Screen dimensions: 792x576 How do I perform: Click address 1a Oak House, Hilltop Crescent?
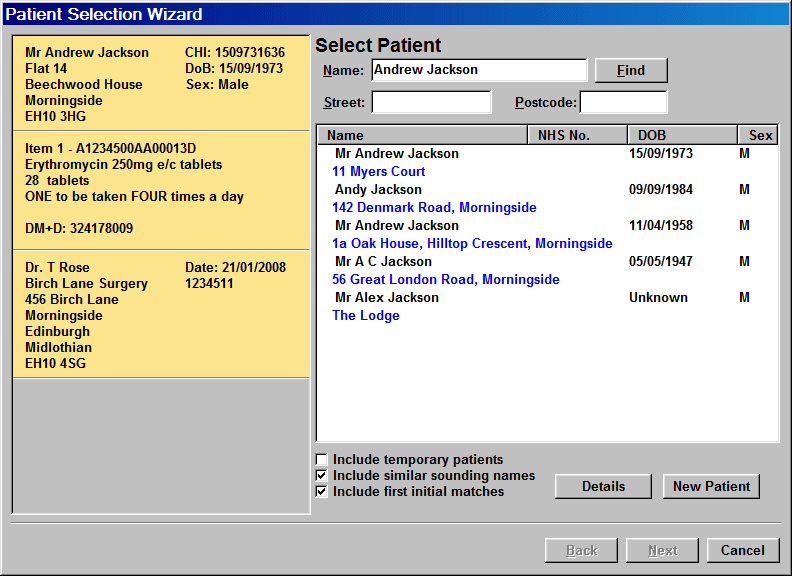coord(472,244)
